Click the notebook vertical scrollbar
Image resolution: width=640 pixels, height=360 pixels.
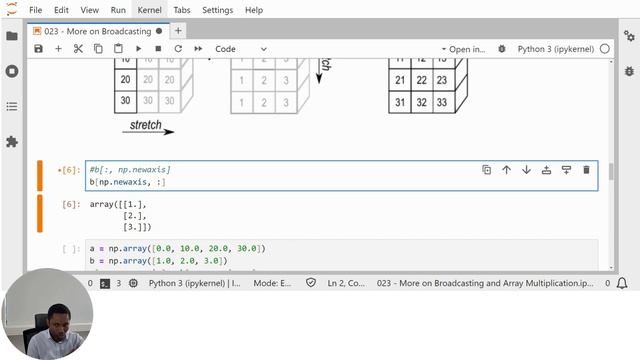[611, 171]
